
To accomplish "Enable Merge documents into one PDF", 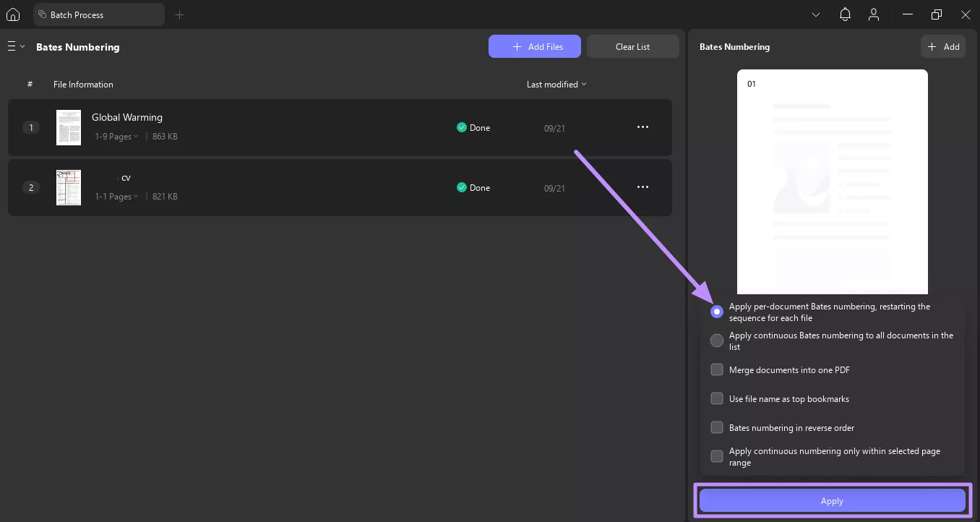I will click(717, 369).
